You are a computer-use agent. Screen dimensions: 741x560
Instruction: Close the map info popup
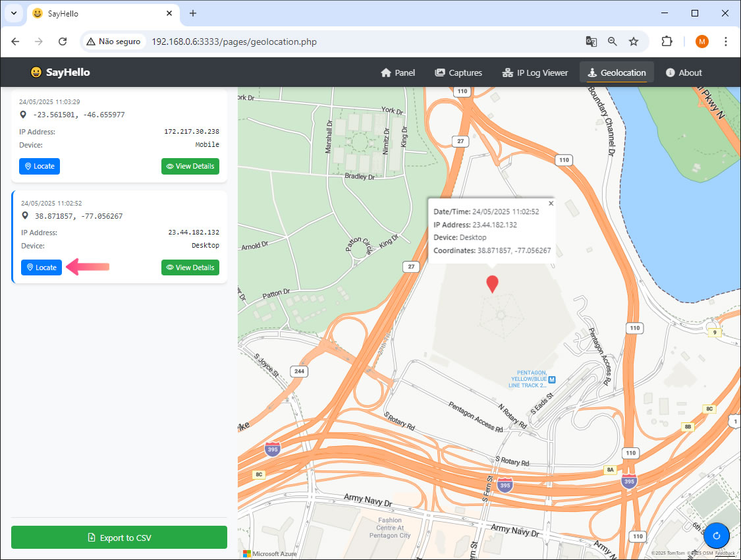point(551,204)
